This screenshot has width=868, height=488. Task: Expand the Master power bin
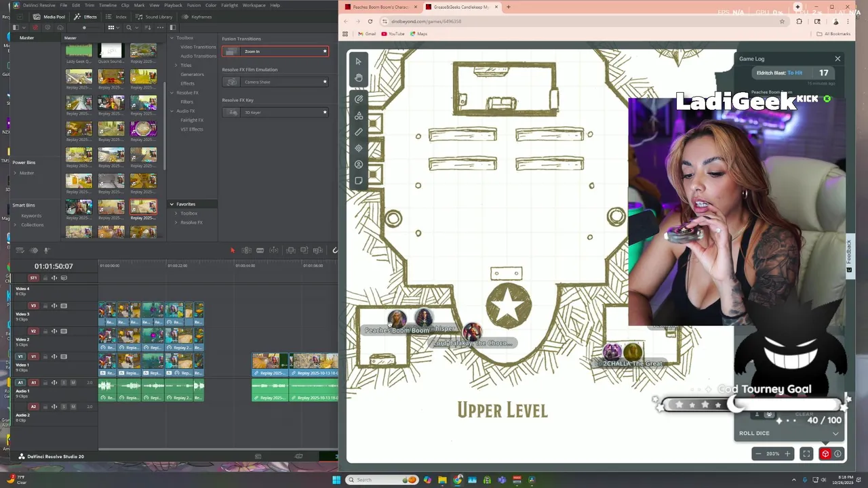[15, 173]
